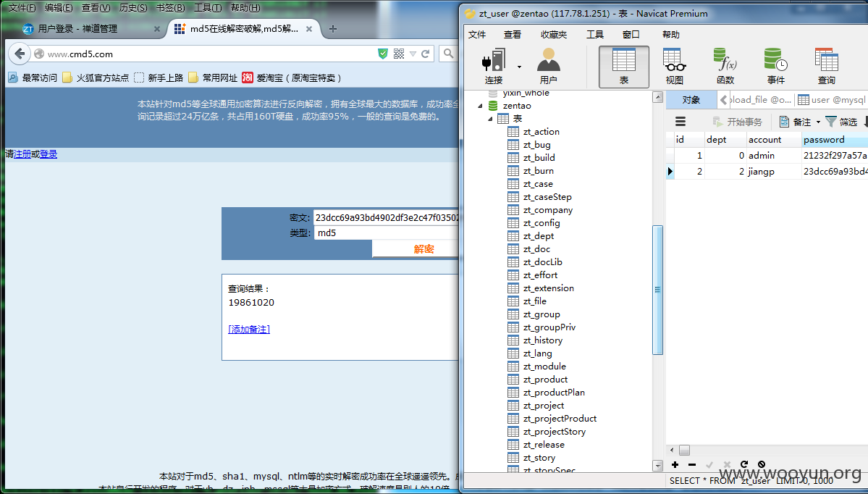Click the cmd5.com URL address bar
The width and height of the screenshot is (868, 494).
point(205,54)
